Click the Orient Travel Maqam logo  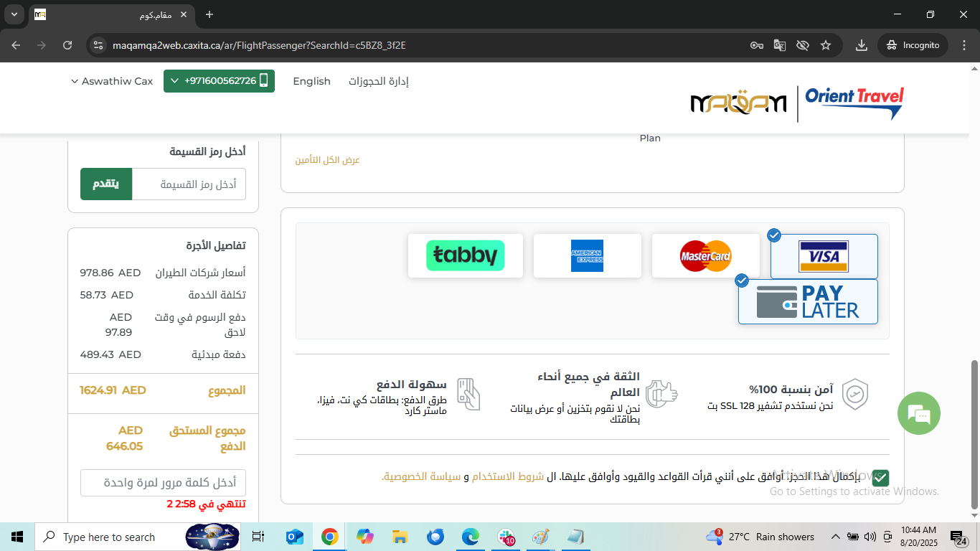pyautogui.click(x=796, y=104)
